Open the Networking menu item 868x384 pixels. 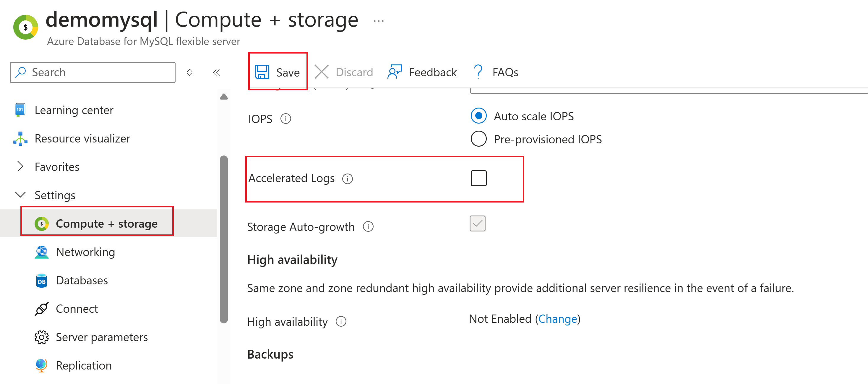click(x=85, y=252)
